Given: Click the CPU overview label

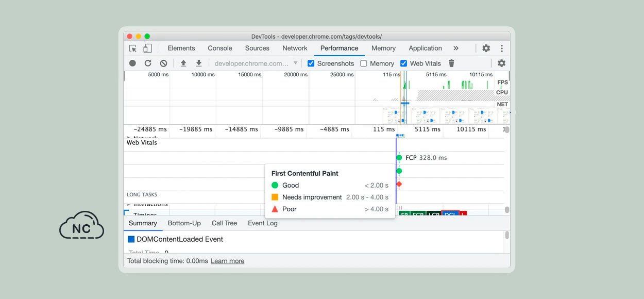Looking at the screenshot, I should tap(502, 93).
